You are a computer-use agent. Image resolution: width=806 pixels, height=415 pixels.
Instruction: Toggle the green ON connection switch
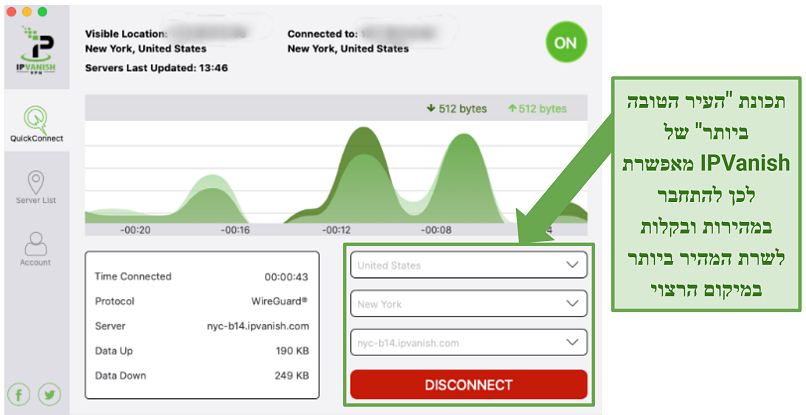(x=565, y=43)
